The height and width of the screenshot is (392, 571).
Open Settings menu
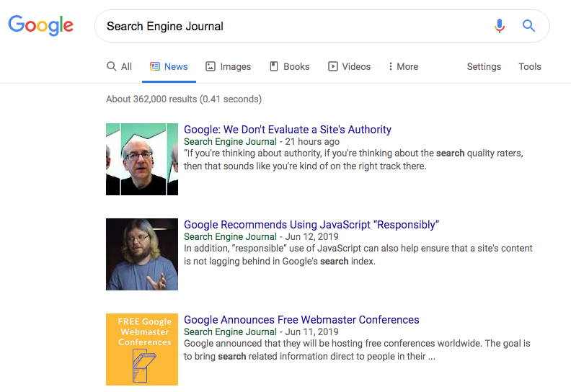point(484,66)
